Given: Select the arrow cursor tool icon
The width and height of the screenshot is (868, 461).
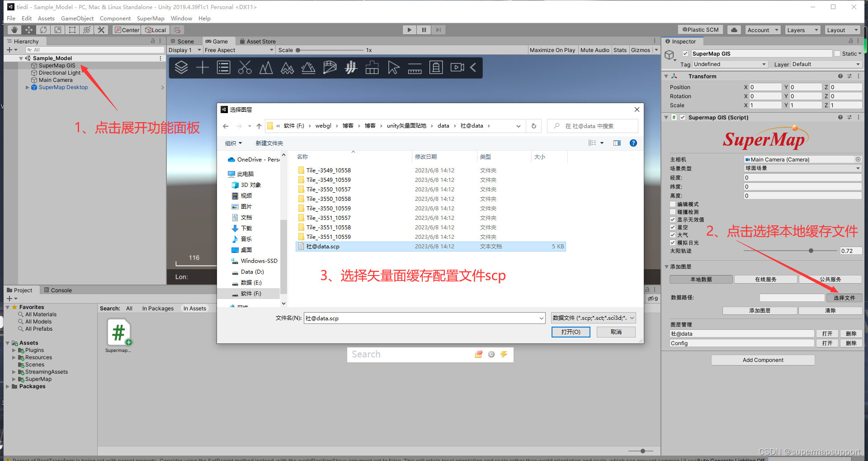Looking at the screenshot, I should click(x=393, y=67).
